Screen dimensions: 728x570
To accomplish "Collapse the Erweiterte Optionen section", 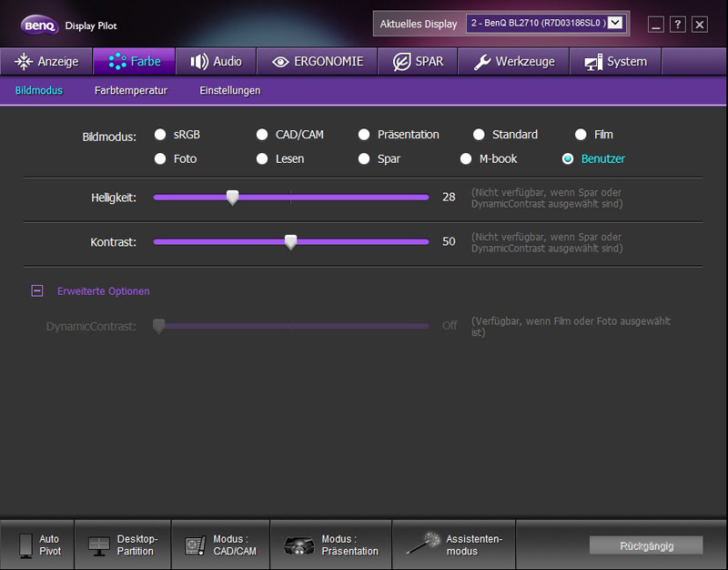I will (37, 290).
